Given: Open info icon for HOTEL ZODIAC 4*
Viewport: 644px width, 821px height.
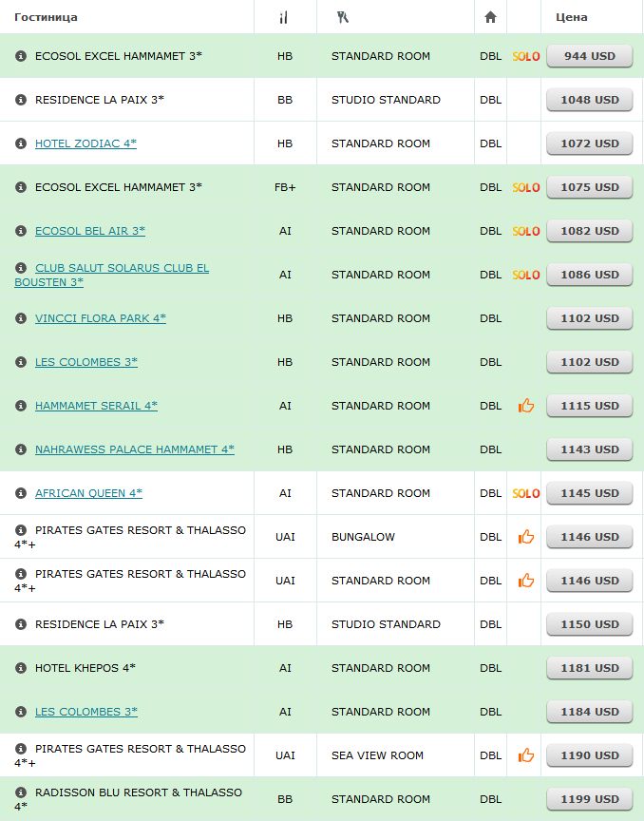Looking at the screenshot, I should point(20,143).
